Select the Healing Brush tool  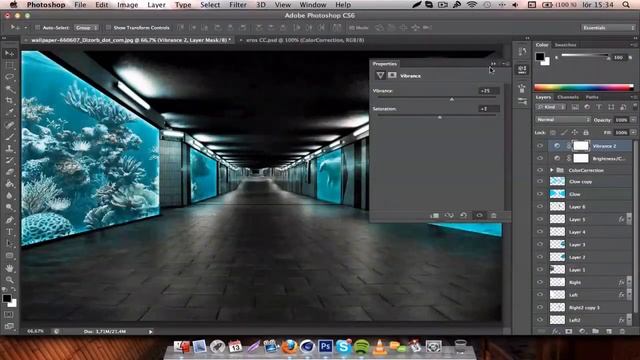(x=9, y=125)
